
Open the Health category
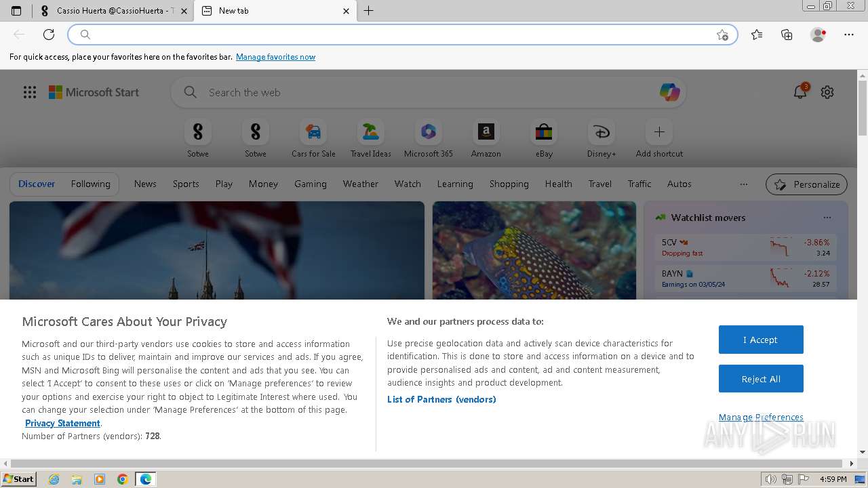[559, 184]
